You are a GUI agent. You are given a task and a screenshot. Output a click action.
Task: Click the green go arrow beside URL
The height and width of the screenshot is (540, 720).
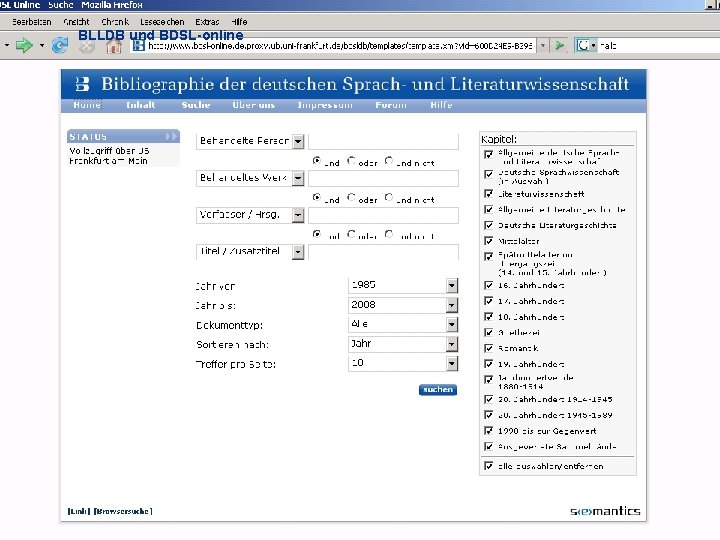(560, 45)
